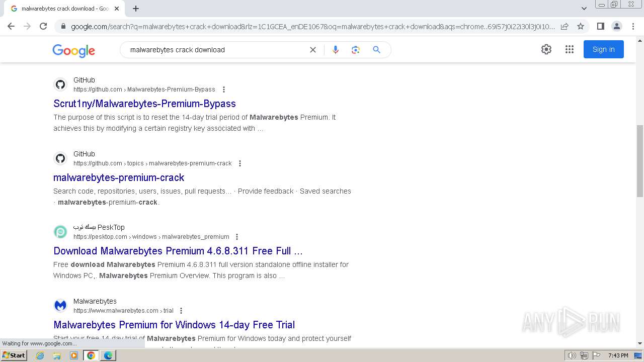The image size is (644, 362).
Task: Bookmark this page with the star icon
Action: [x=581, y=26]
